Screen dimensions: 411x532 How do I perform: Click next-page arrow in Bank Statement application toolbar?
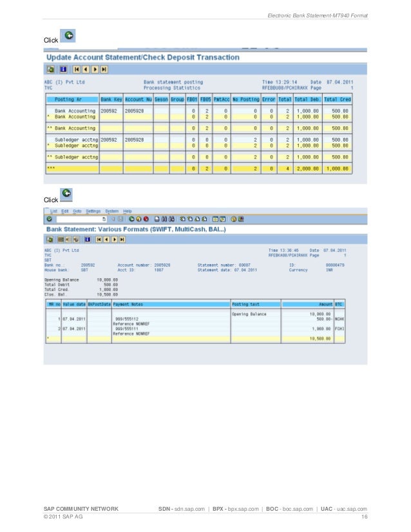click(x=115, y=239)
